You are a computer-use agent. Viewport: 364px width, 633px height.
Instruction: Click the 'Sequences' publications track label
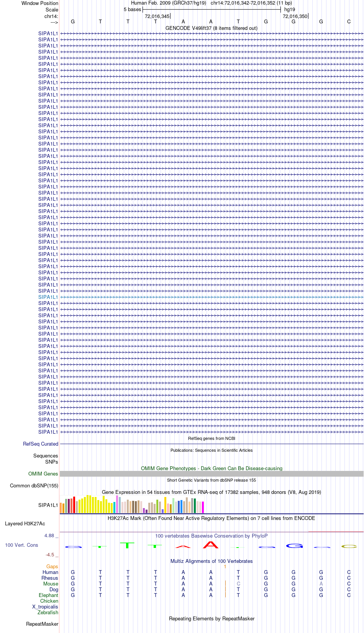[x=46, y=456]
